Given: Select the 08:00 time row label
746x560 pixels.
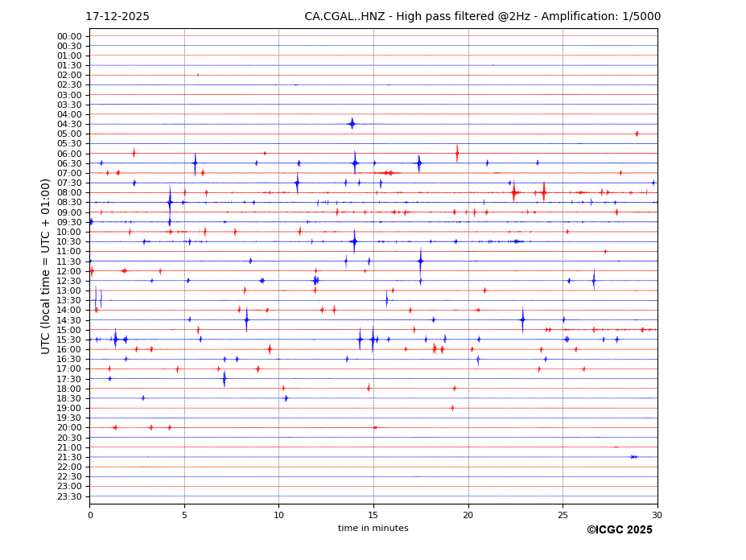Looking at the screenshot, I should tap(68, 192).
